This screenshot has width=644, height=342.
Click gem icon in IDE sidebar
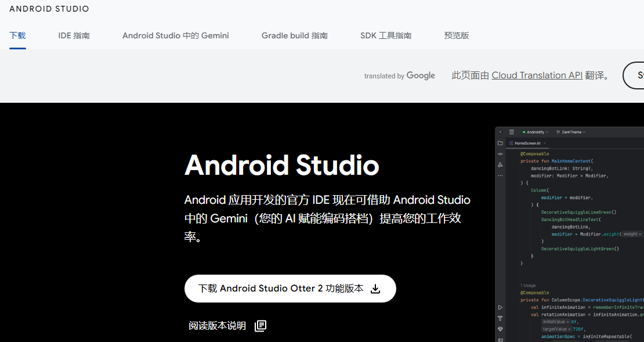point(500,329)
